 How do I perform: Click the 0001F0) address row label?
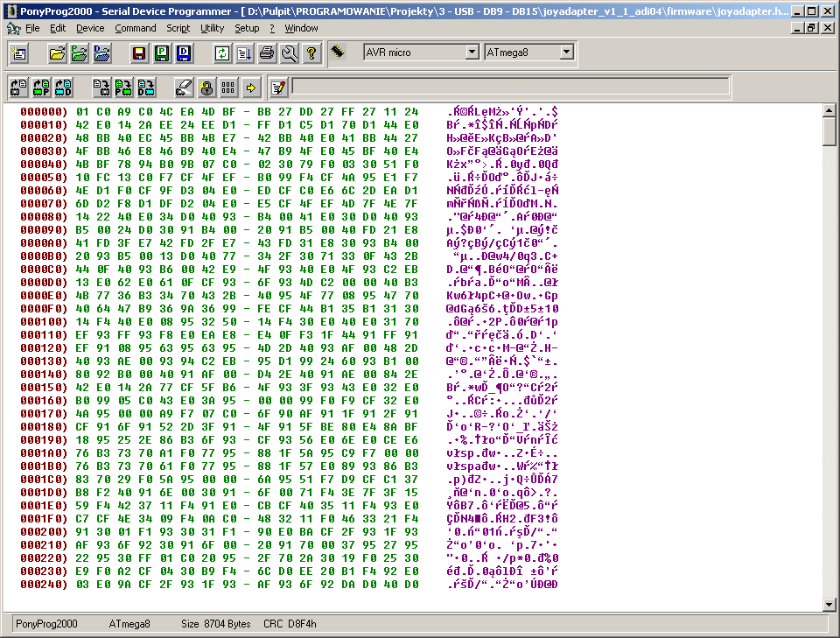click(x=44, y=519)
